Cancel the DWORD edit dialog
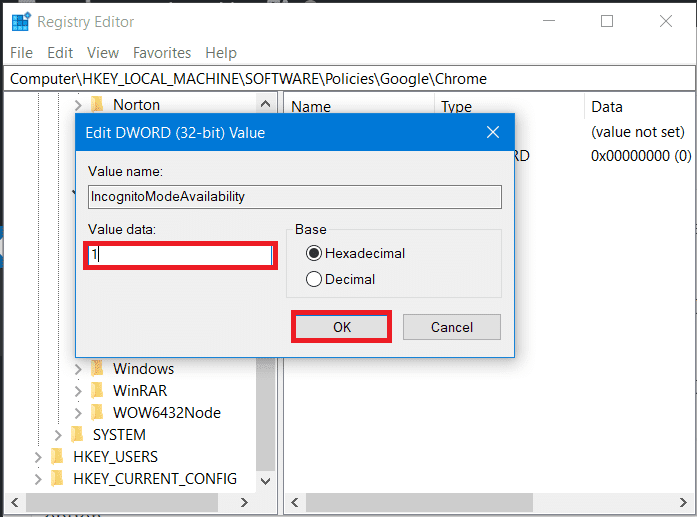 point(452,327)
